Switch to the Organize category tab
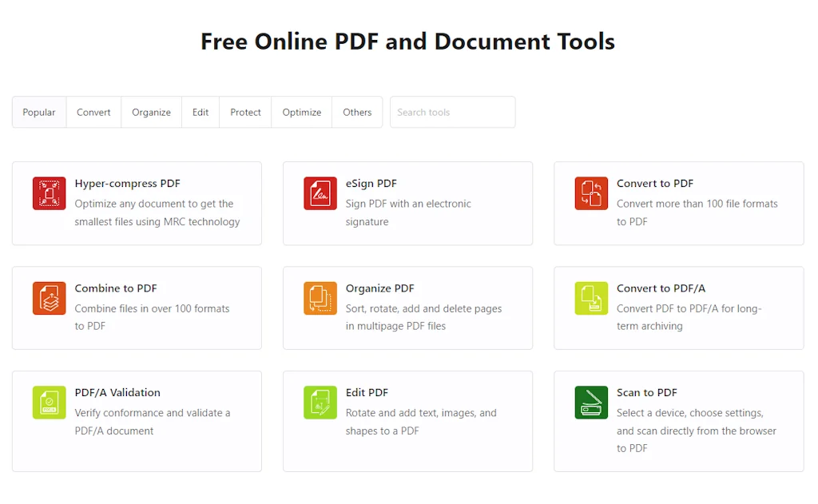The height and width of the screenshot is (504, 818). [x=151, y=112]
